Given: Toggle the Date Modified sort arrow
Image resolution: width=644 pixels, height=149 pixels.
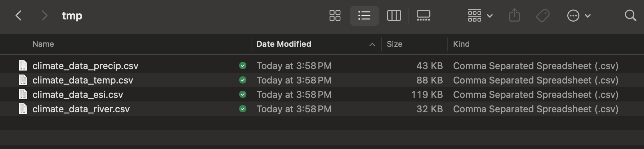Looking at the screenshot, I should 372,44.
